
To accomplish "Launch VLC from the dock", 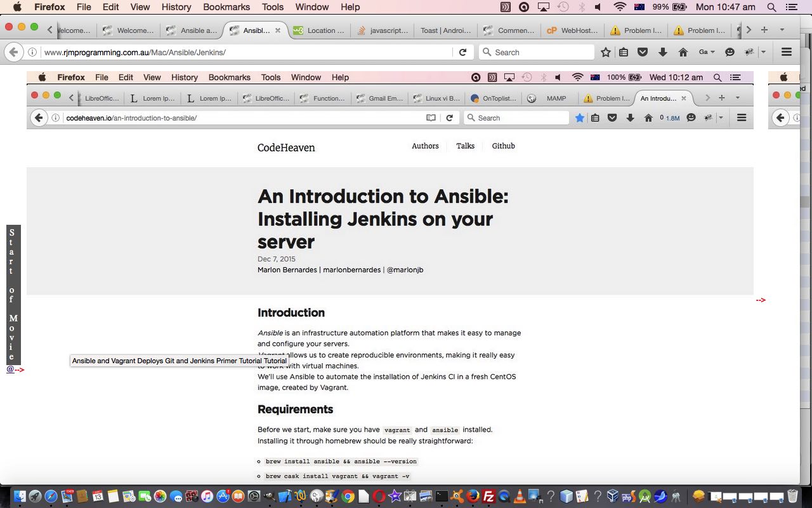I will point(519,496).
